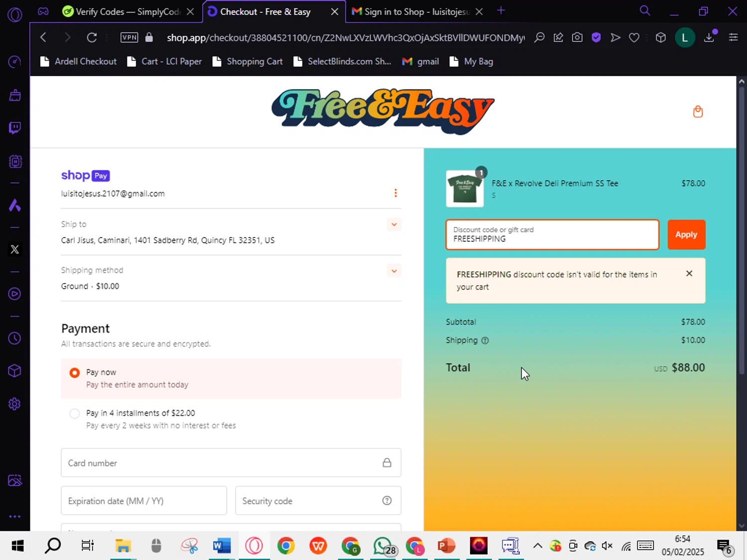Go back to previous page

click(43, 37)
